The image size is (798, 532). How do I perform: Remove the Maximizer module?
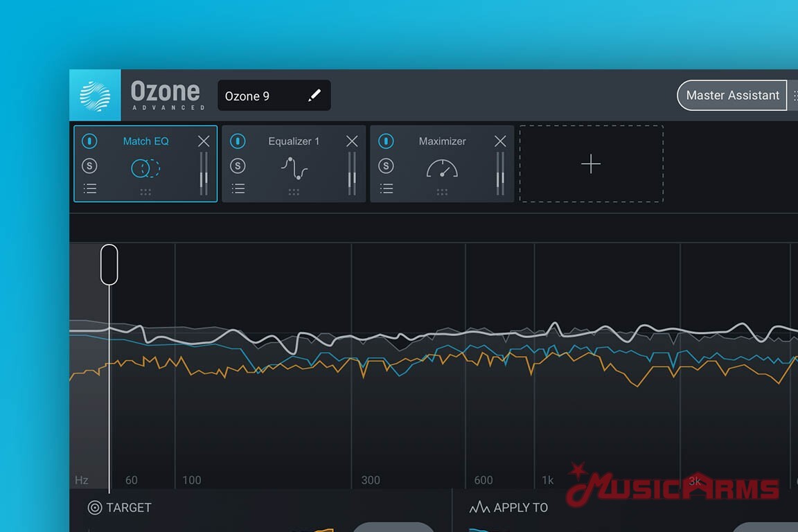click(x=500, y=141)
